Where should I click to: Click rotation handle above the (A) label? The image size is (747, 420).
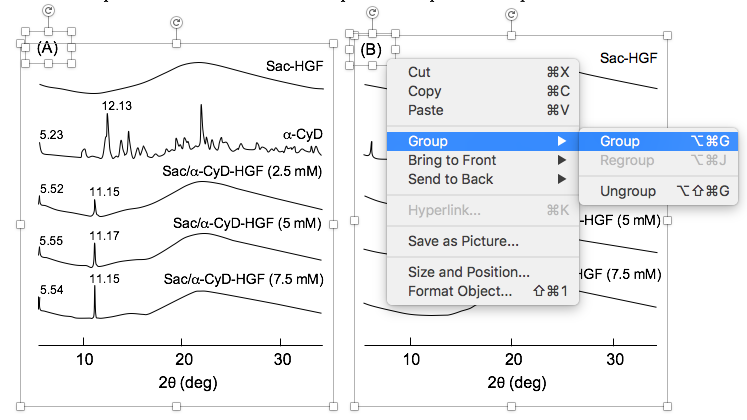[x=48, y=10]
